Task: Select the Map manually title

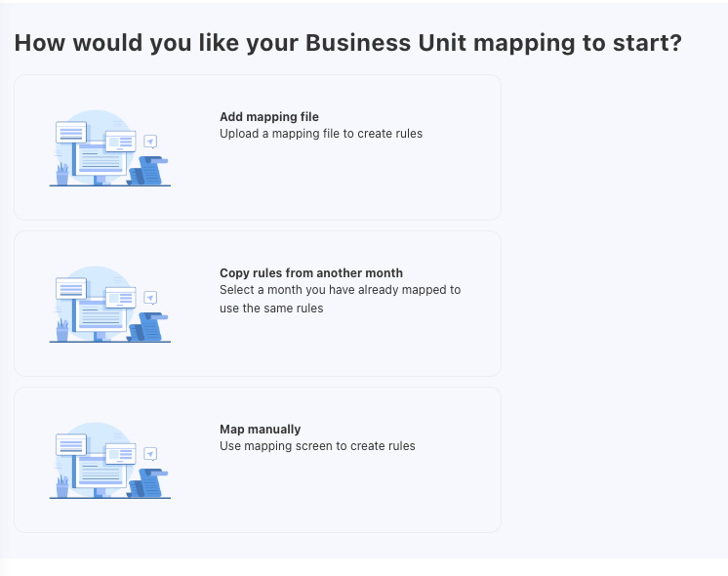Action: tap(261, 430)
